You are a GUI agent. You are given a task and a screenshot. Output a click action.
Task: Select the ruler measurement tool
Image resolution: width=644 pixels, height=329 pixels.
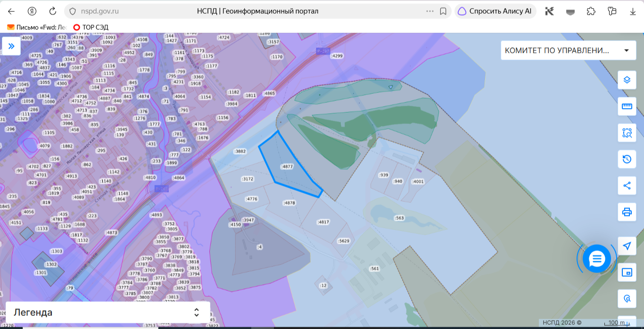[627, 106]
